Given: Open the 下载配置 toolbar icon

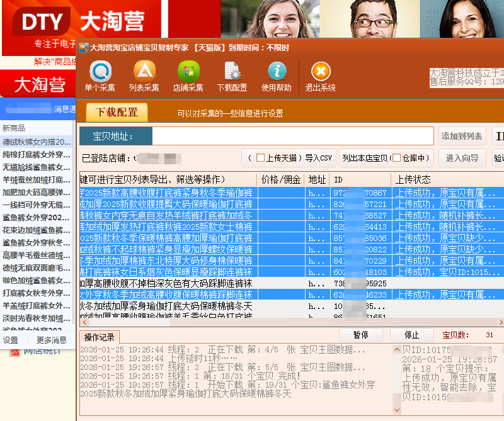Looking at the screenshot, I should [x=232, y=76].
